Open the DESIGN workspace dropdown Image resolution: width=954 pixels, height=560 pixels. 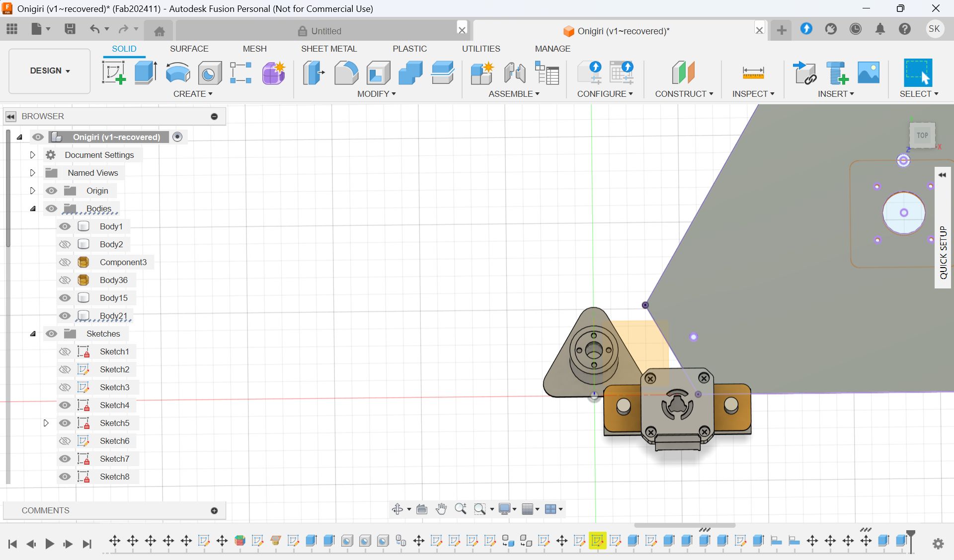tap(50, 70)
